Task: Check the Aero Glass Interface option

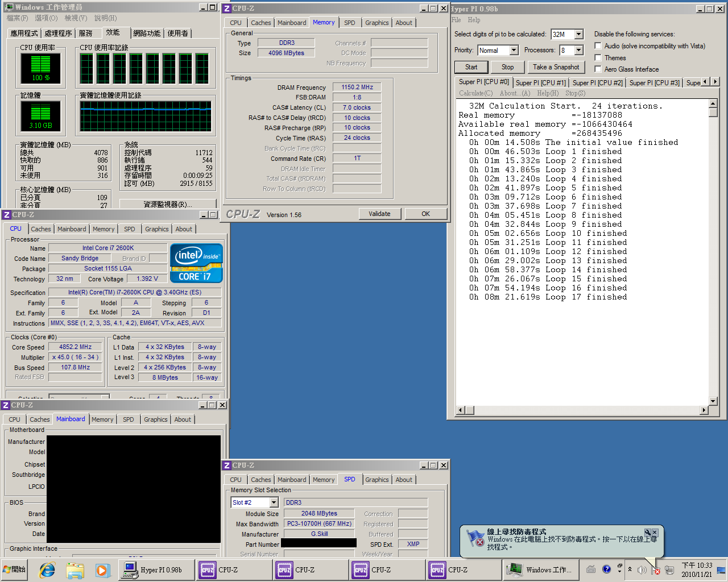Action: tap(598, 69)
